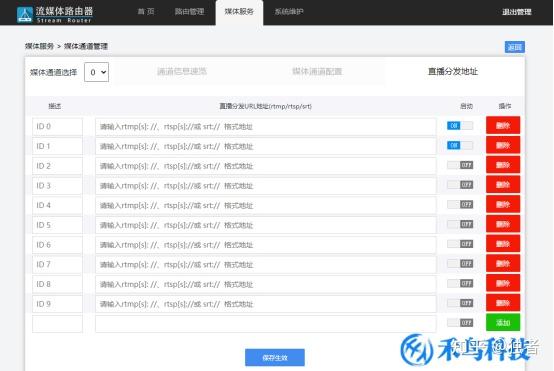Click the blue 返回 button

coord(514,47)
